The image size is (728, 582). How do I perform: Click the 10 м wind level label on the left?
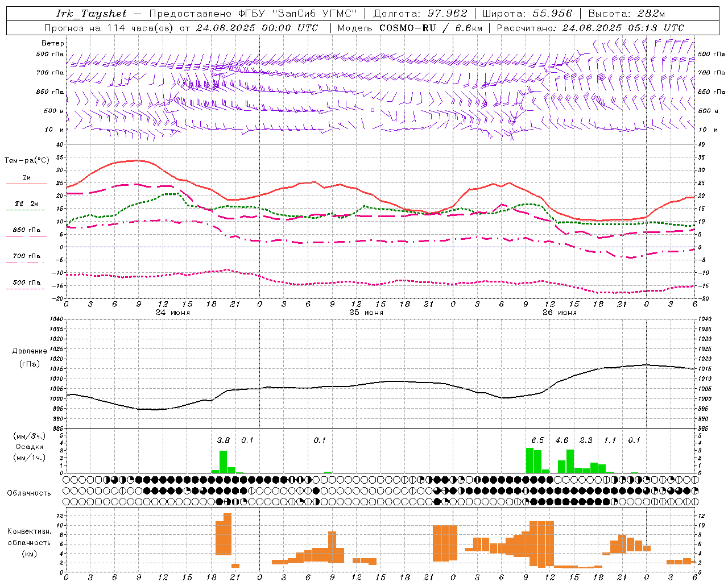click(54, 130)
